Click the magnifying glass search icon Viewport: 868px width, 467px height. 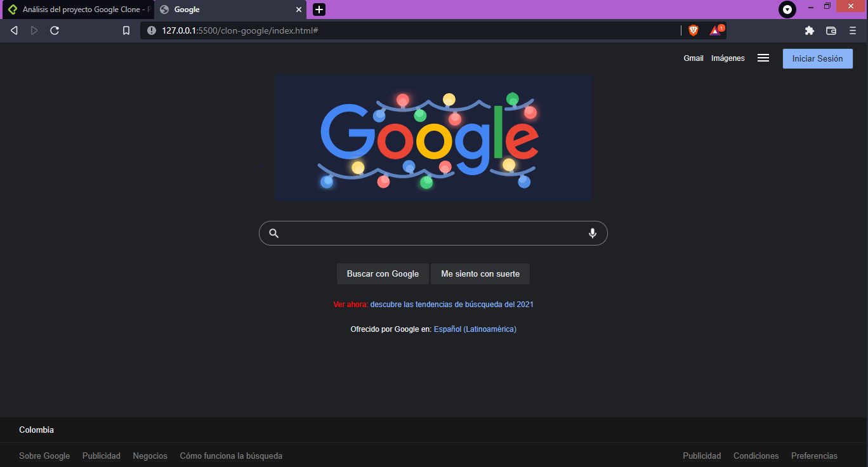[273, 233]
